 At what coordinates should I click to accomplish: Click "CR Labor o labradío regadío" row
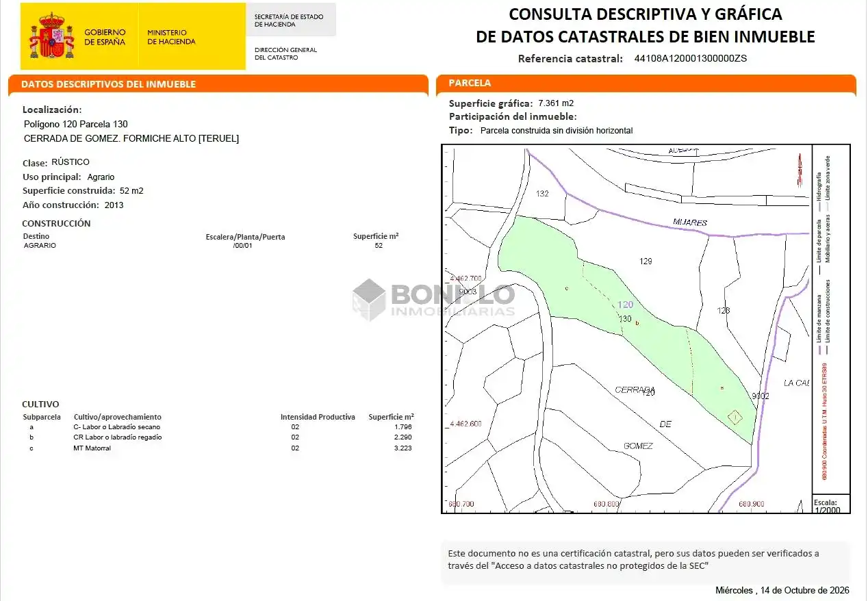[118, 437]
